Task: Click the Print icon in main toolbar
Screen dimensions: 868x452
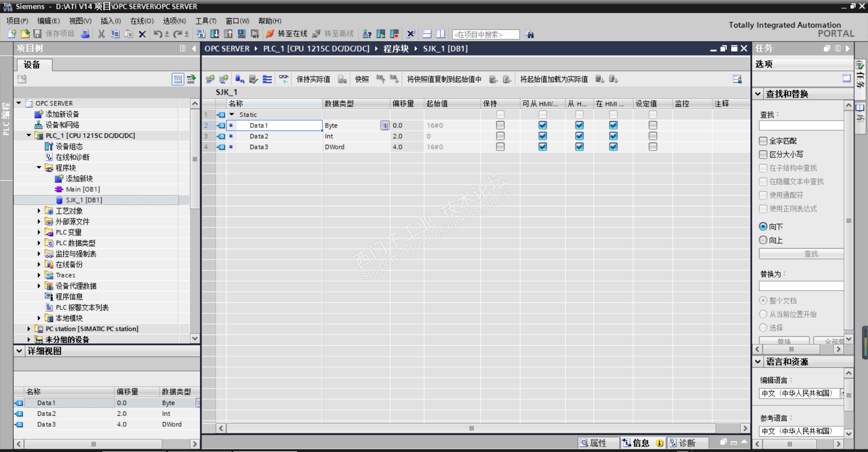Action: [85, 34]
